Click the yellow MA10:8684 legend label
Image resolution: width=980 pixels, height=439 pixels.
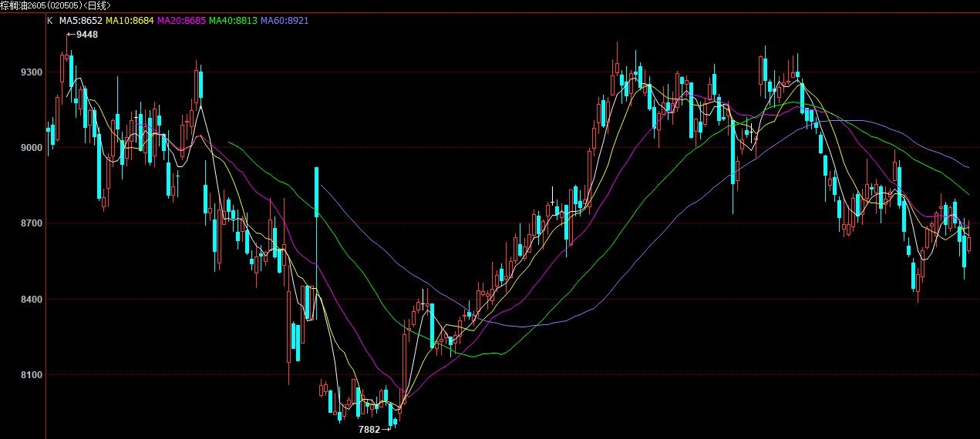[x=130, y=20]
